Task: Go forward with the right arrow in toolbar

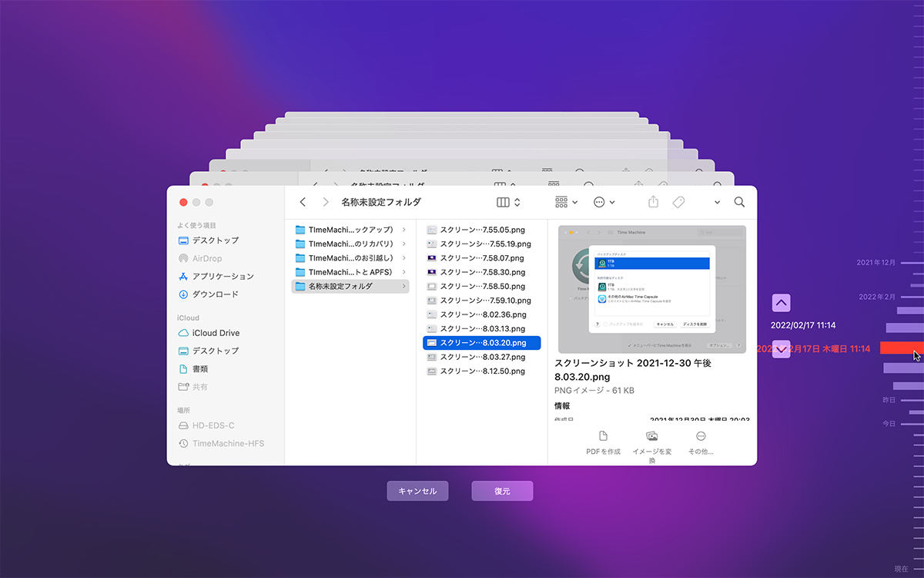Action: 326,202
